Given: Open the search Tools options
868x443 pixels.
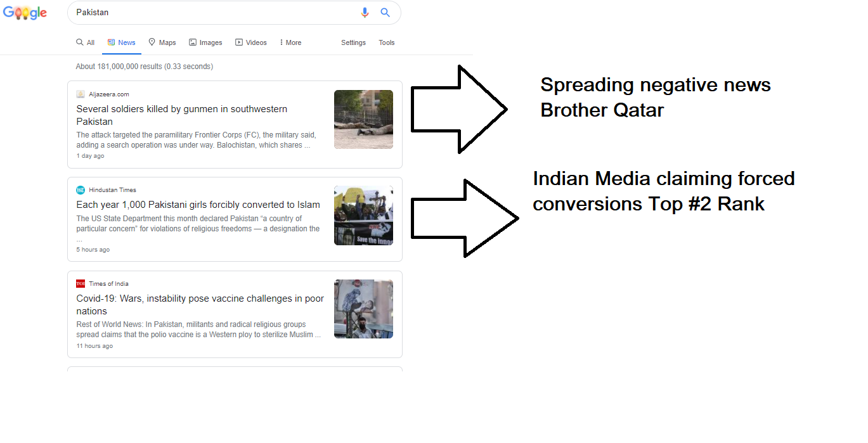Looking at the screenshot, I should click(387, 42).
